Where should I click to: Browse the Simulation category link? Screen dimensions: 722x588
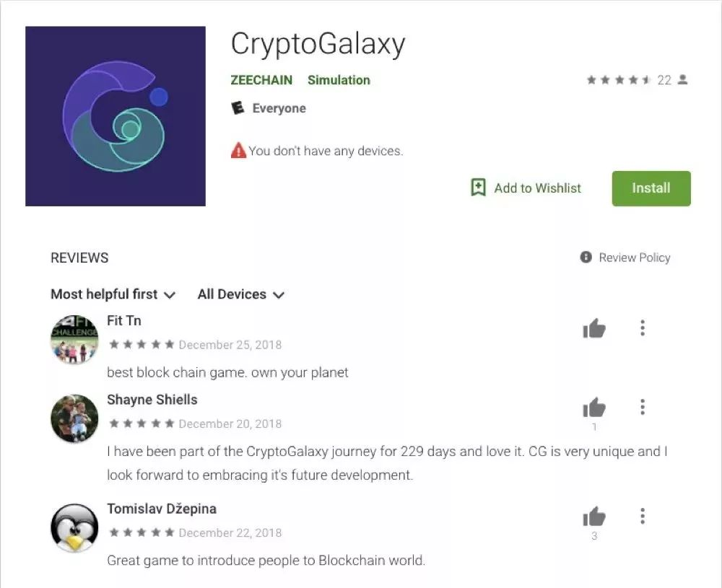point(339,80)
